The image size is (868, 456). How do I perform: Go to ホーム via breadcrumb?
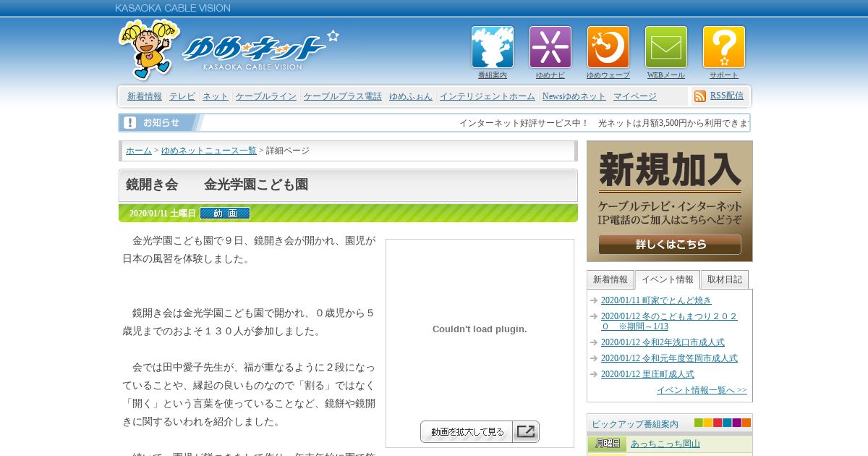pos(139,151)
